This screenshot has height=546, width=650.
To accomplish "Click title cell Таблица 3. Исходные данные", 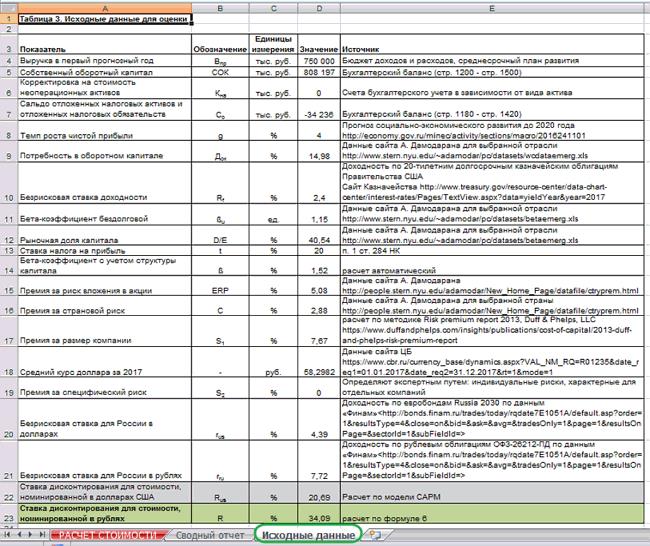I will [105, 19].
